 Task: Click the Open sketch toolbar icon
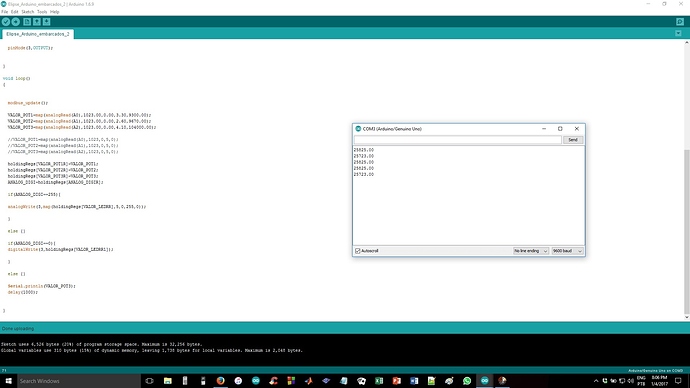coord(37,22)
